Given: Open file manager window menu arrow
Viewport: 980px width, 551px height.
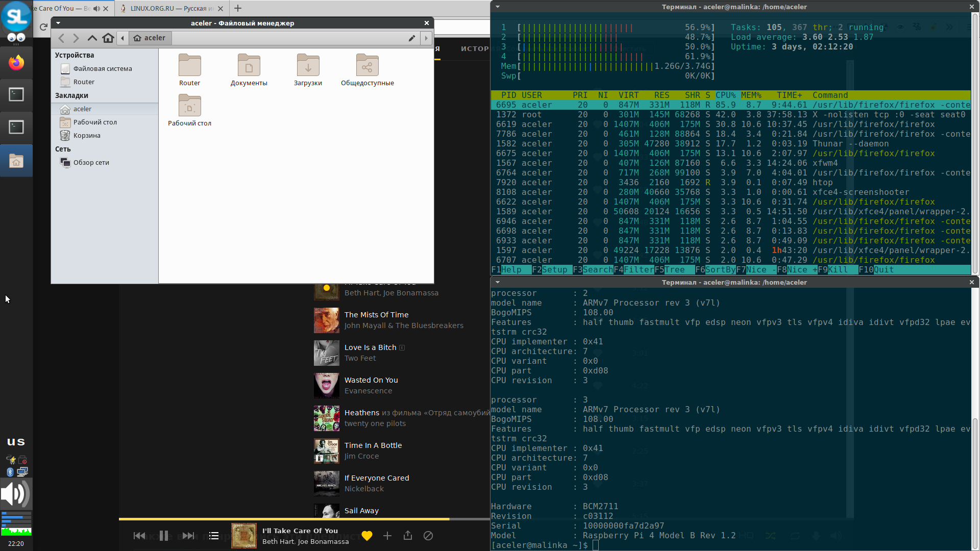Looking at the screenshot, I should [x=58, y=23].
